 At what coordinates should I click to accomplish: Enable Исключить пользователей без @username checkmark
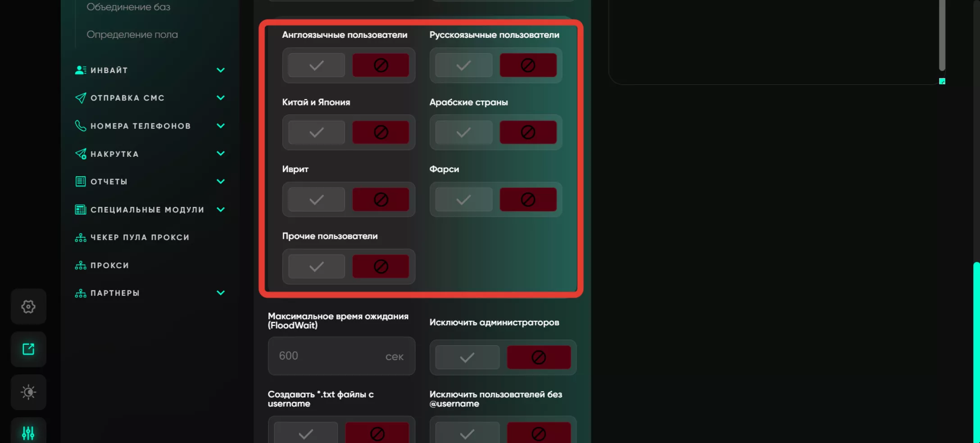tap(467, 433)
